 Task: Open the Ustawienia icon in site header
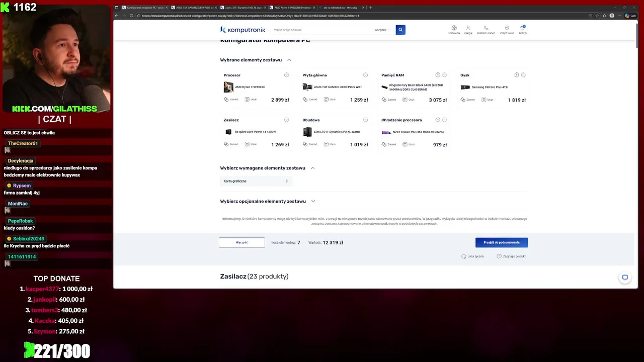pos(454,30)
